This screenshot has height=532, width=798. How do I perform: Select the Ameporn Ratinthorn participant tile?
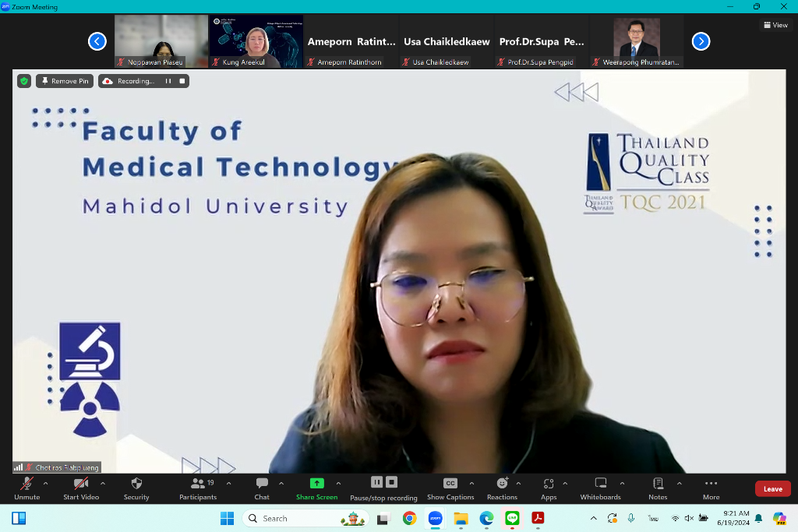point(351,41)
